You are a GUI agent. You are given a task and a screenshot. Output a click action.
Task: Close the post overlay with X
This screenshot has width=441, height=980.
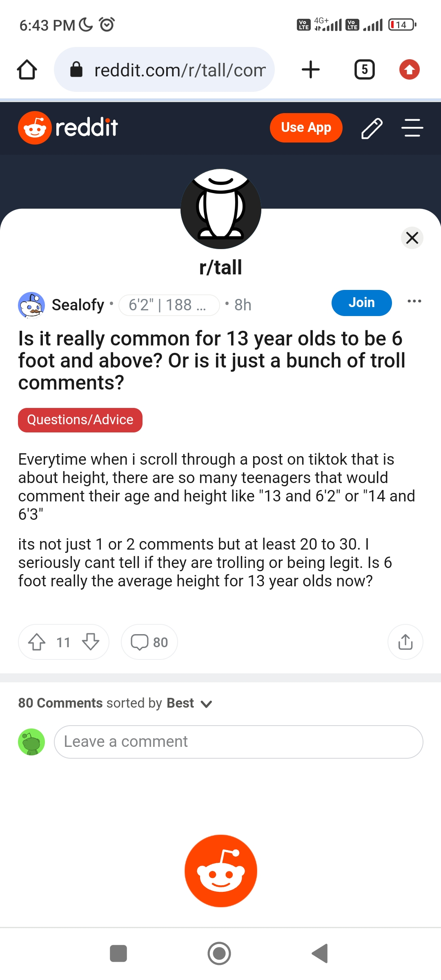(412, 238)
